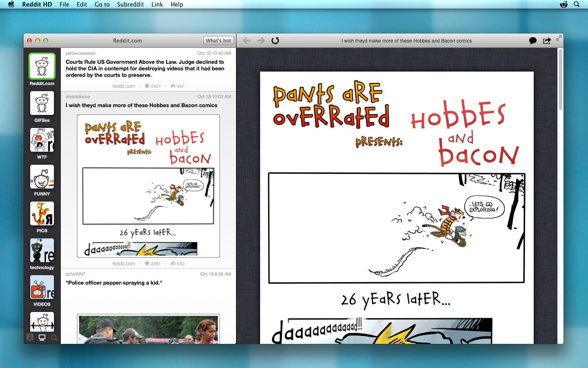Click reddit.com domain under the Courts post
Screen dimensions: 588x368
pyautogui.click(x=124, y=86)
